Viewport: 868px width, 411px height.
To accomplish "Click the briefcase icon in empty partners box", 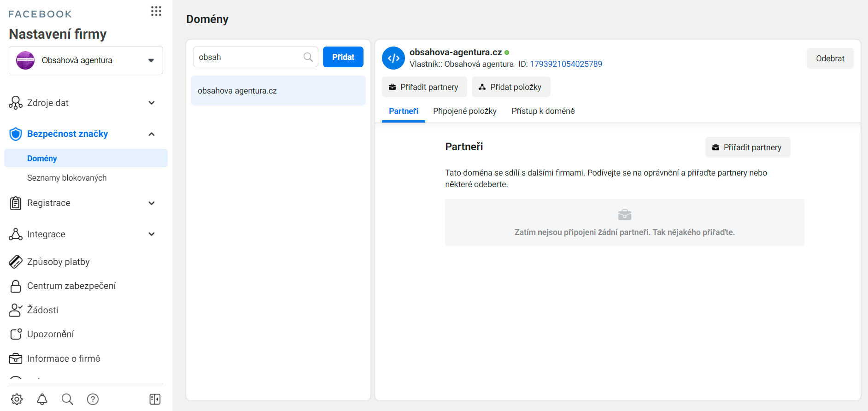I will coord(625,215).
